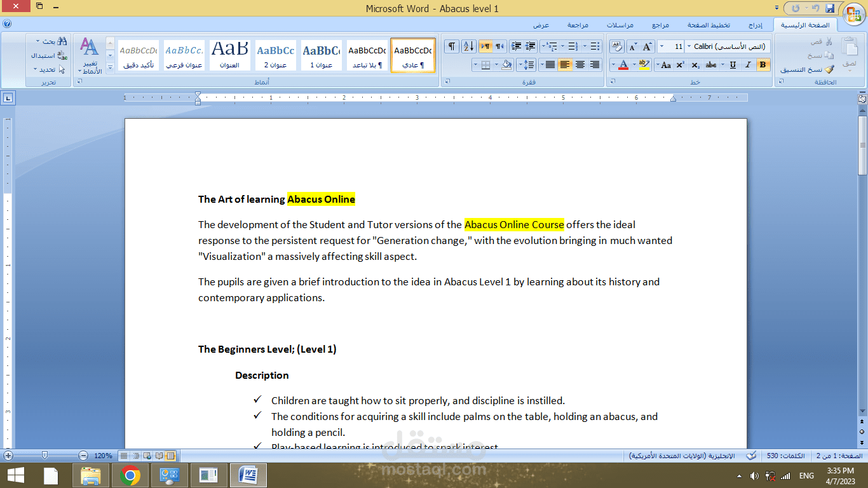Viewport: 868px width, 488px height.
Task: Open تغيير الأنماط Change Styles menu
Action: [x=90, y=55]
